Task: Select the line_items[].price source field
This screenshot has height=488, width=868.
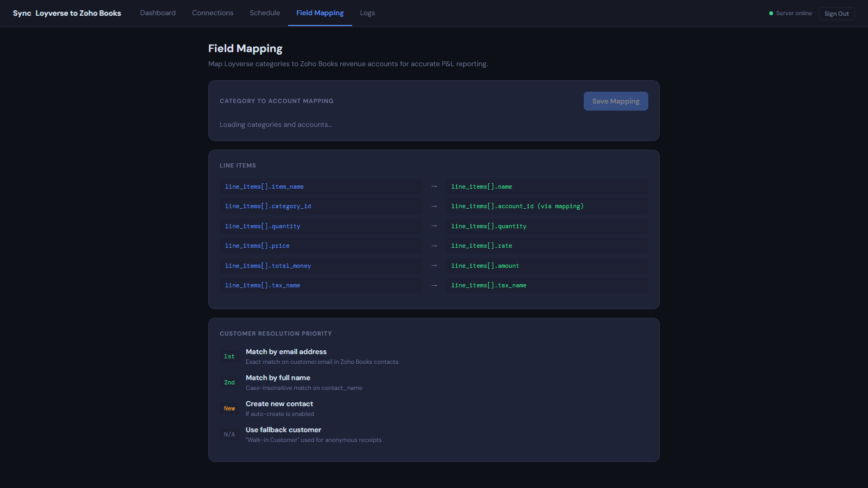Action: pyautogui.click(x=321, y=246)
